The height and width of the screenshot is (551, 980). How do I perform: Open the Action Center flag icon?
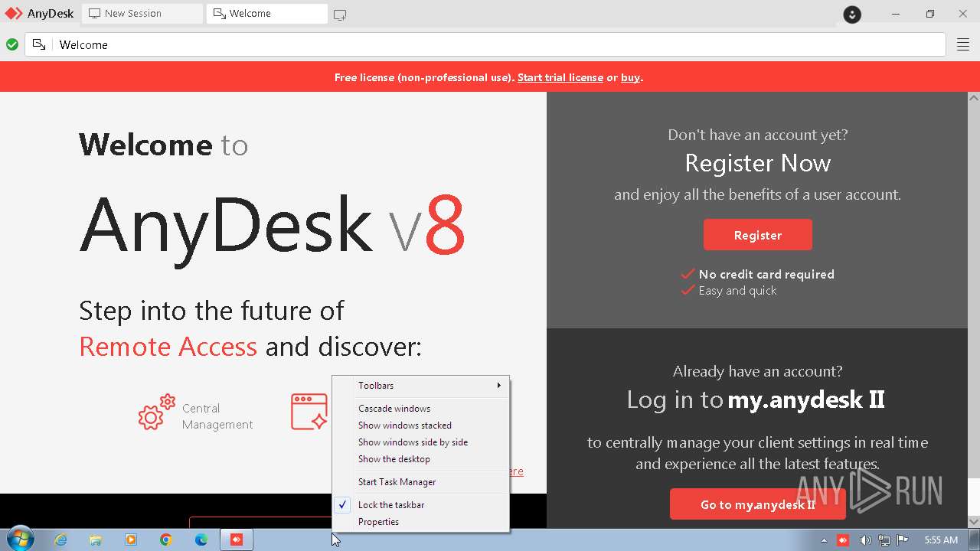[902, 540]
